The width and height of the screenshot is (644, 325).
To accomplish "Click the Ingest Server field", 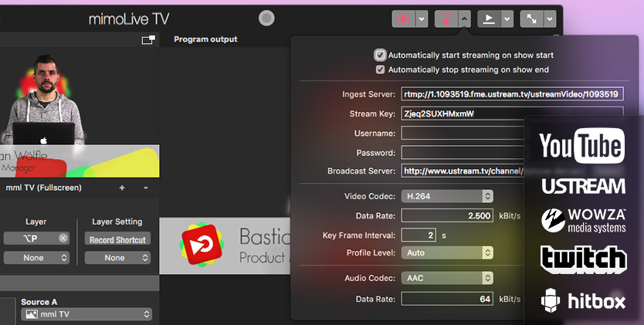I will [x=512, y=94].
